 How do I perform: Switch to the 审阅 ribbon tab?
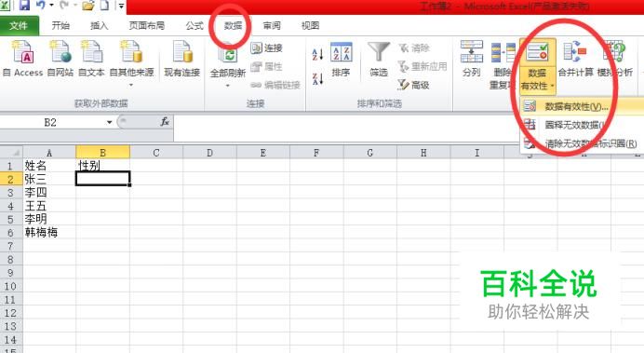pos(272,25)
